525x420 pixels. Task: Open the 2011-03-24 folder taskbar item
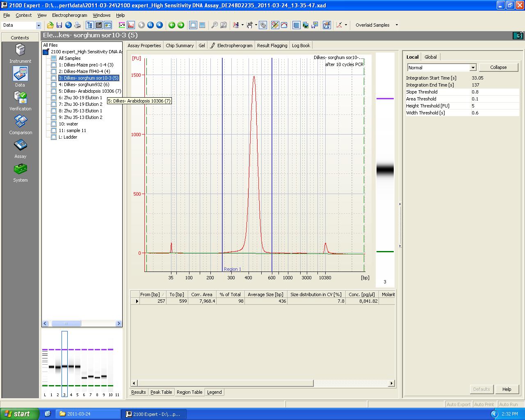(88, 414)
